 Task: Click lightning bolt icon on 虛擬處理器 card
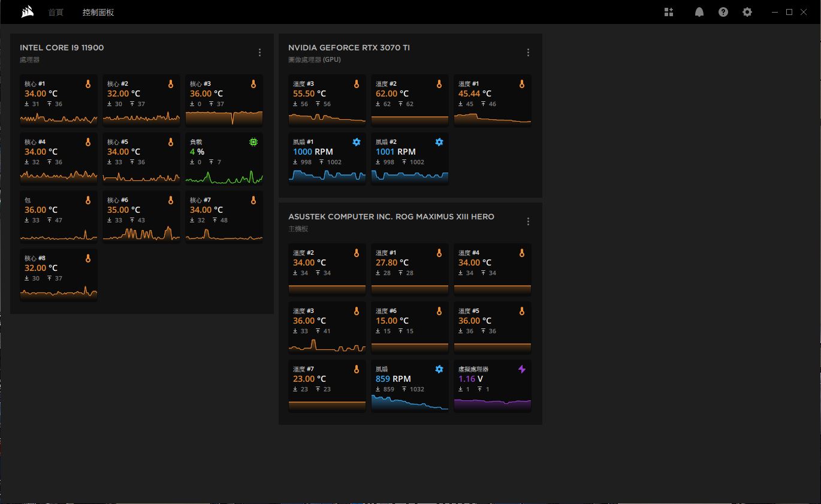522,369
